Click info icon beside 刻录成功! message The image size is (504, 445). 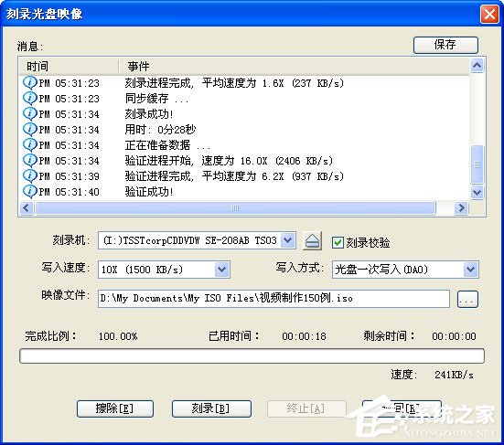click(x=30, y=114)
